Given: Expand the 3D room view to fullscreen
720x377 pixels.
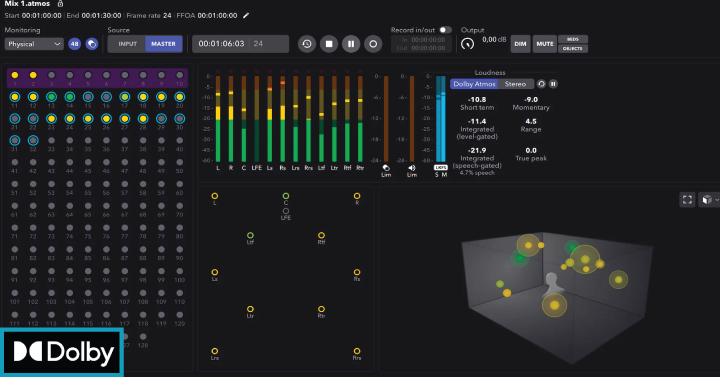Looking at the screenshot, I should click(687, 200).
